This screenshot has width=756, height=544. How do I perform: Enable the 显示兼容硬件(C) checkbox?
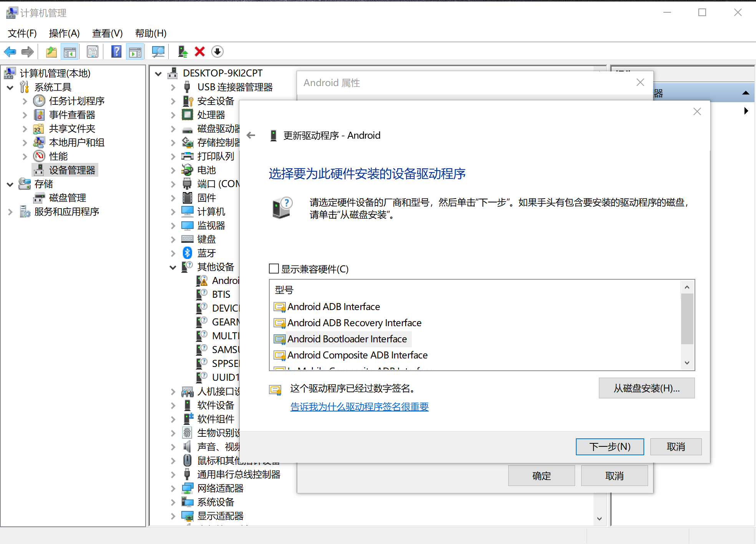pyautogui.click(x=274, y=269)
